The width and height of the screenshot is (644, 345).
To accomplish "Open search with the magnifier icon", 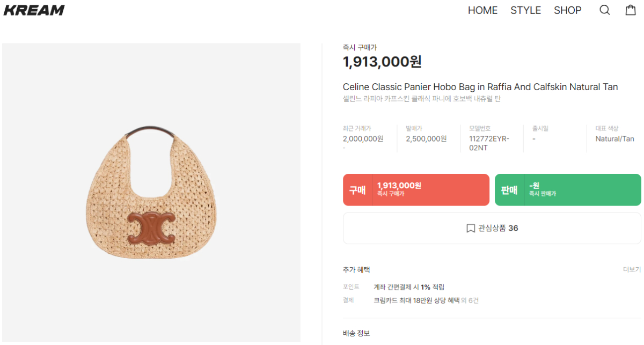I will pyautogui.click(x=605, y=10).
